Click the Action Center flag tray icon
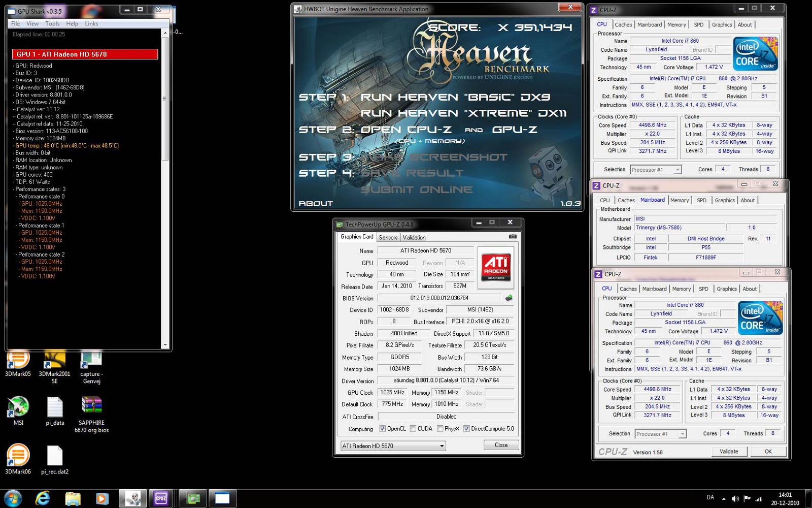812x508 pixels. coord(747,499)
